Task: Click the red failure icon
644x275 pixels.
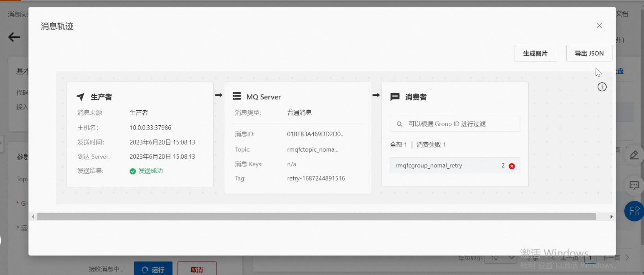Action: coord(512,166)
